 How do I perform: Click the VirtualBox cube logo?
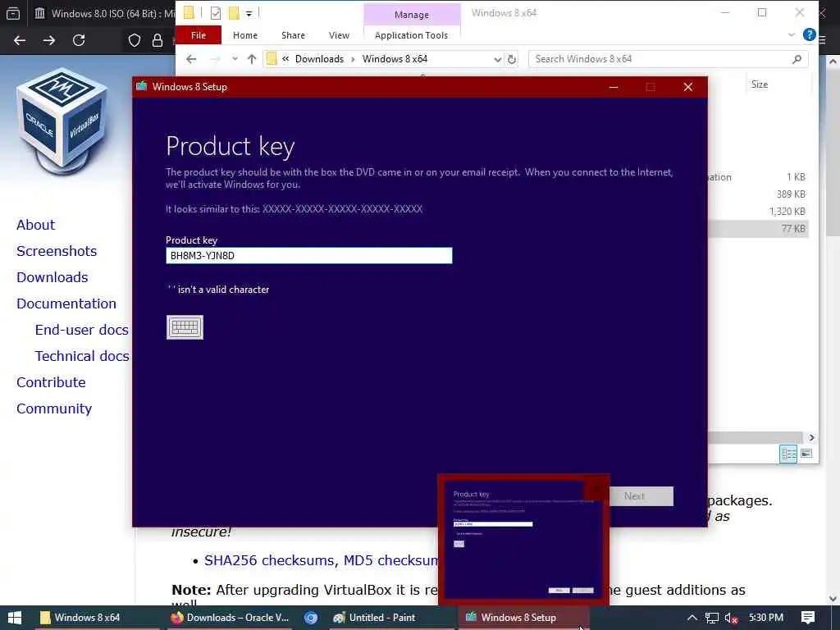coord(62,121)
